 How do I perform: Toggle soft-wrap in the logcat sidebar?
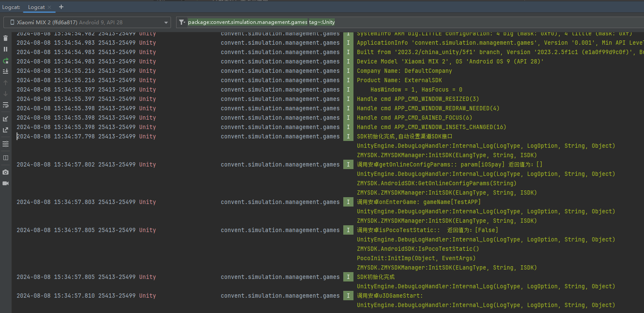point(6,104)
